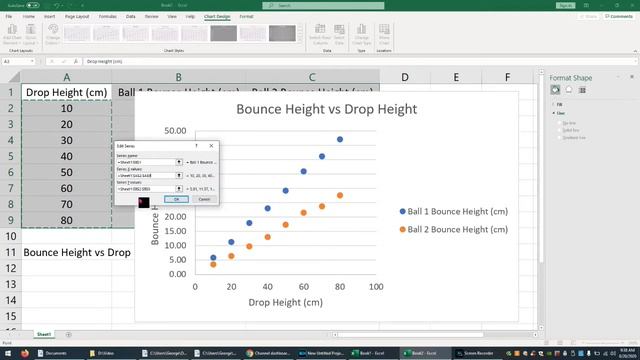This screenshot has height=360, width=640.
Task: Click OK in Edit Series dialog
Action: (x=176, y=199)
